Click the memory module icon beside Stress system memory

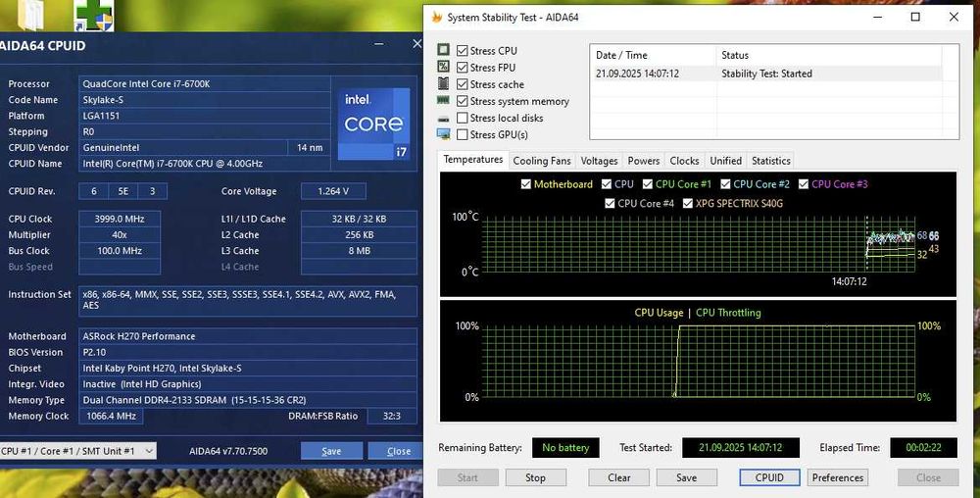click(443, 100)
